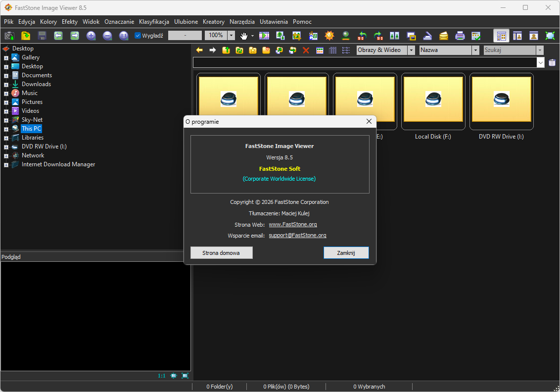
Task: Open settings via the toolbar checkmark icon
Action: 476,36
